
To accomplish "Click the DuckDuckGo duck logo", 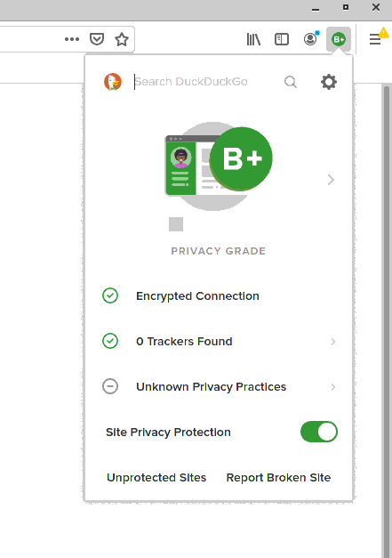I will (113, 82).
